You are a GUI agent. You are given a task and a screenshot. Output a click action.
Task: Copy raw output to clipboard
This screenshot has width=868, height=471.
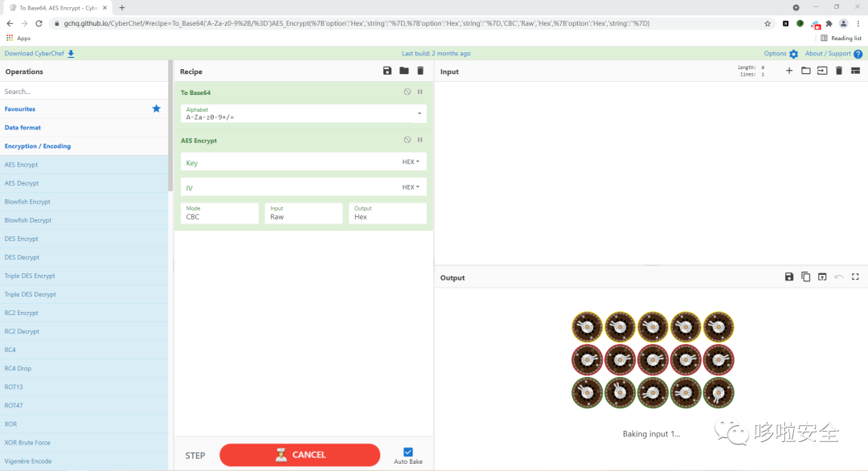pyautogui.click(x=806, y=276)
